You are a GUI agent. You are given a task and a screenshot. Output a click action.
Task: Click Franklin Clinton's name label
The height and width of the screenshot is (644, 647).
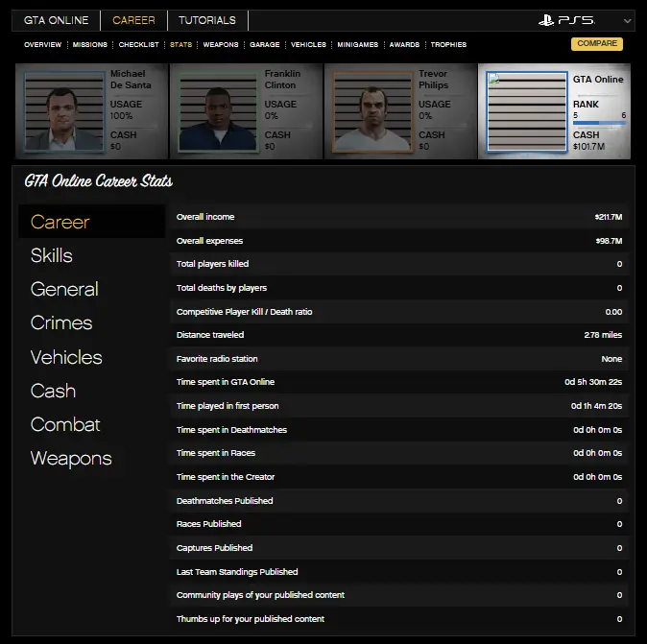[282, 80]
